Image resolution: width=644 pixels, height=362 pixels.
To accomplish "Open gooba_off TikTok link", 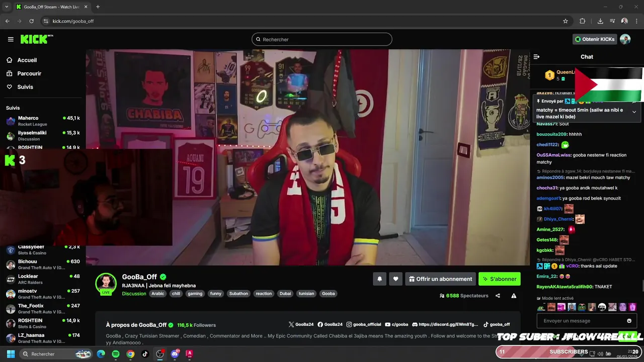I will point(497,325).
